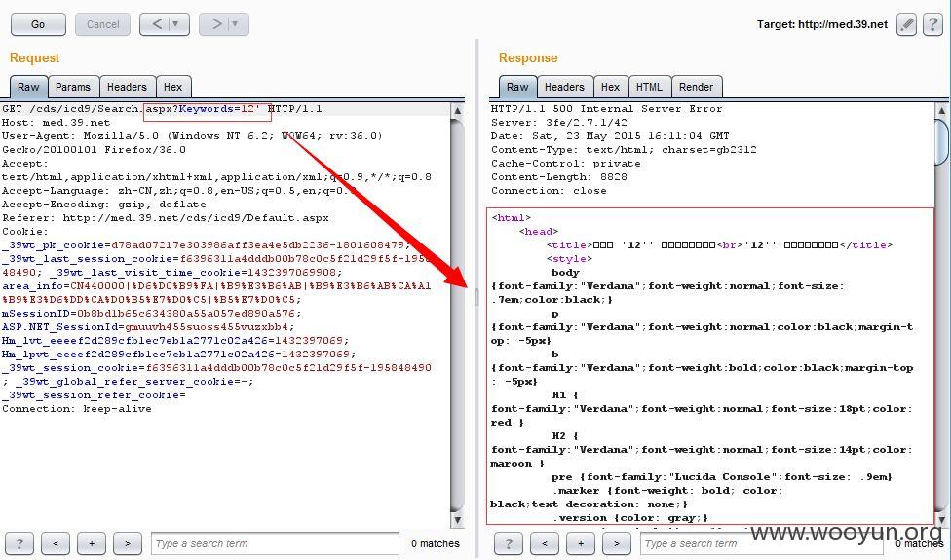This screenshot has height=560, width=951.
Task: Click HTTP/1.1 500 Internal Server Error line
Action: [x=606, y=109]
